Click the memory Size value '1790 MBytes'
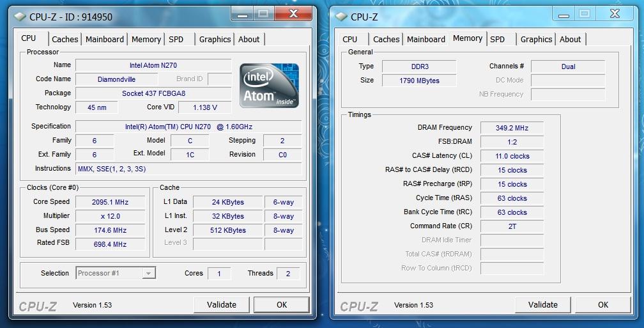Screen dimensions: 644x328 [419, 81]
